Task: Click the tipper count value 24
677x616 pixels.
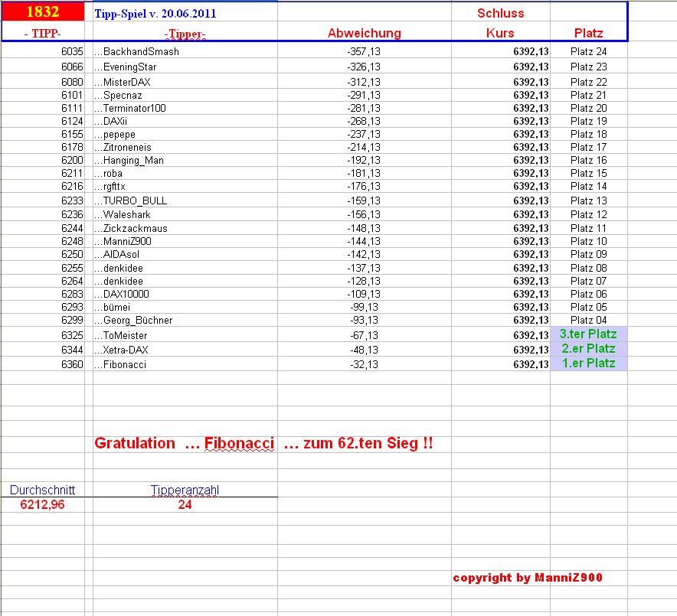Action: (185, 504)
